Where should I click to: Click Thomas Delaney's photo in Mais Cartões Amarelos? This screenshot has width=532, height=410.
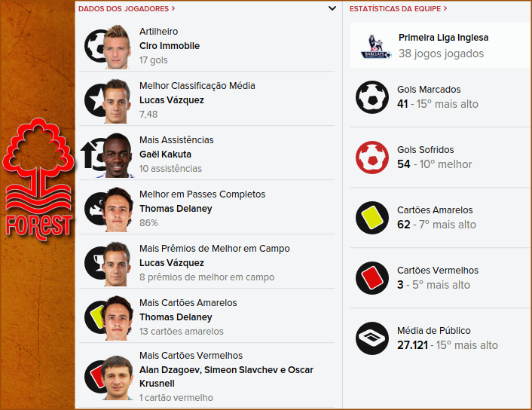click(117, 317)
